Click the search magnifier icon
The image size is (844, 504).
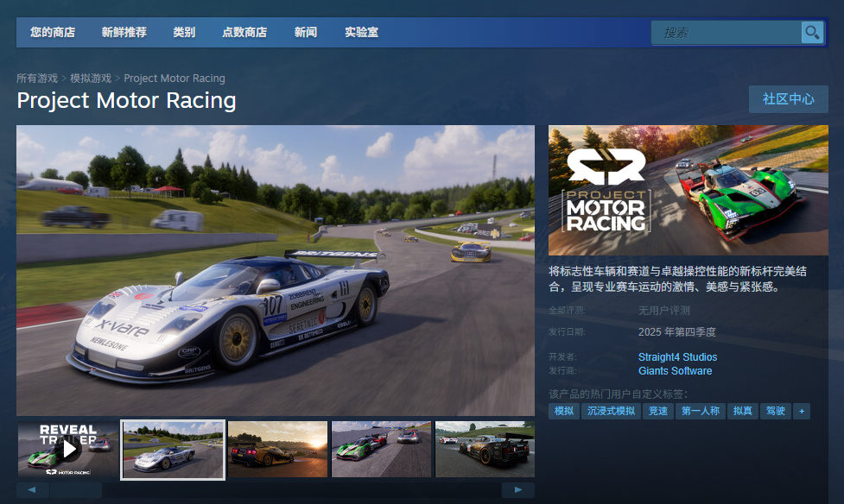click(x=812, y=32)
